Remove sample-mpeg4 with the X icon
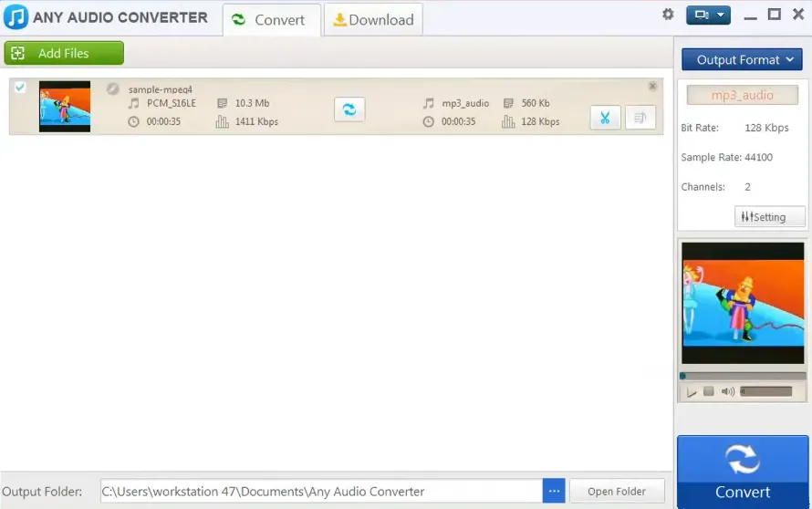 (x=652, y=86)
